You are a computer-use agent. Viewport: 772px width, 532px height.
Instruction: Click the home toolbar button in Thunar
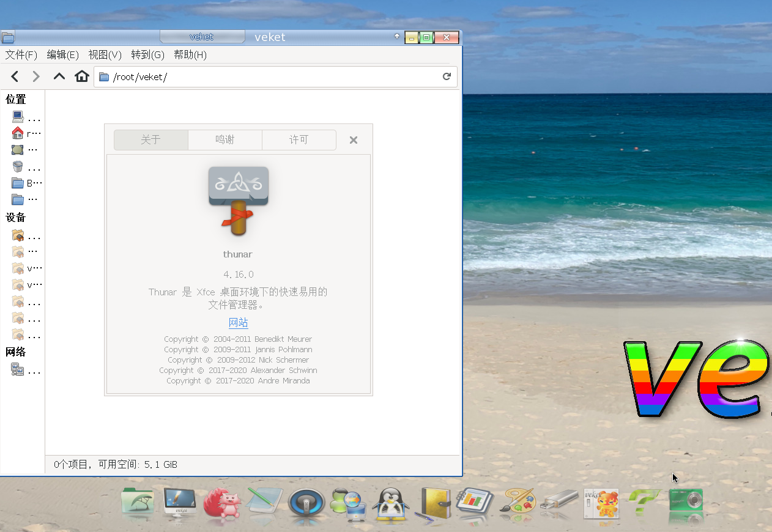82,76
